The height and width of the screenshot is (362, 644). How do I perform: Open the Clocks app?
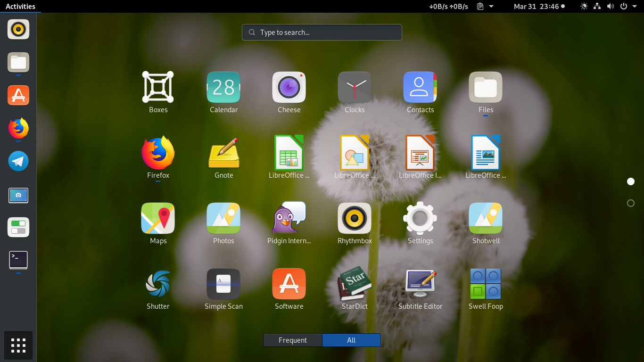pos(355,87)
